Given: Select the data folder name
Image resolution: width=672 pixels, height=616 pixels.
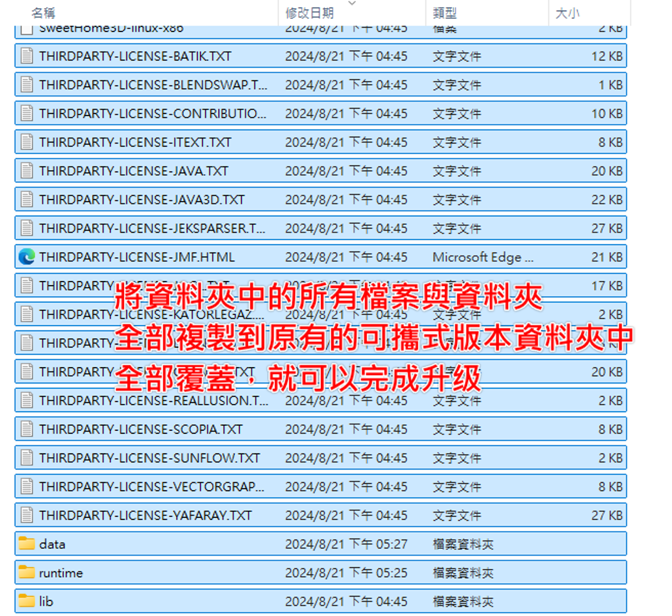Looking at the screenshot, I should [x=52, y=544].
